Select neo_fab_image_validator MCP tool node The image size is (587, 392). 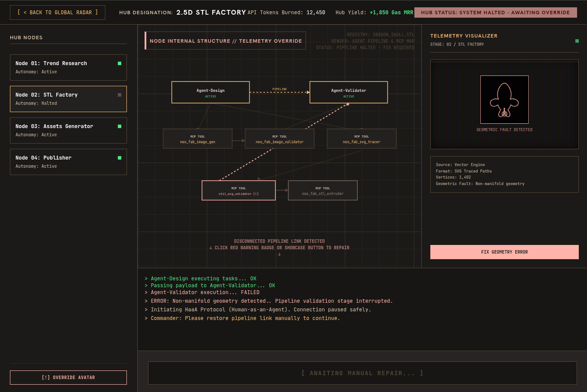(280, 139)
